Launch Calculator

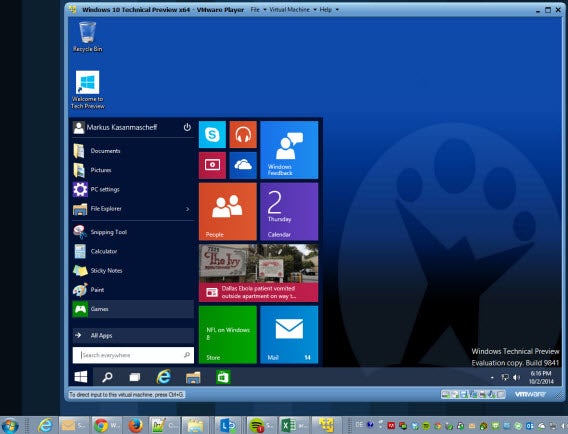133,251
